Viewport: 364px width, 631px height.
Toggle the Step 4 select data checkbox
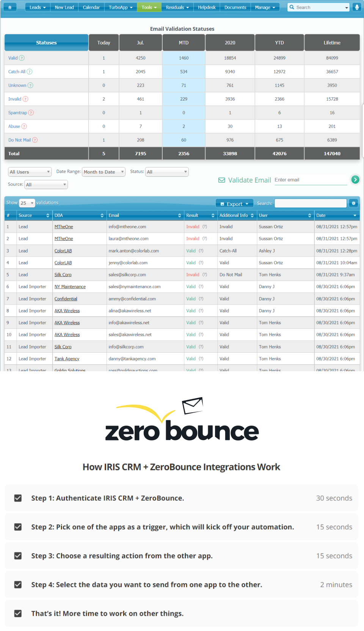tap(18, 585)
